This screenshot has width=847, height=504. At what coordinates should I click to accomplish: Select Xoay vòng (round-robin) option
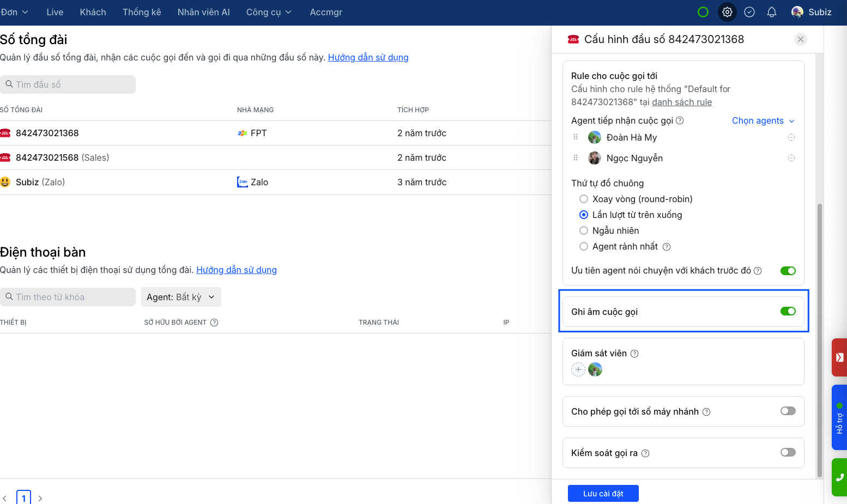click(584, 199)
